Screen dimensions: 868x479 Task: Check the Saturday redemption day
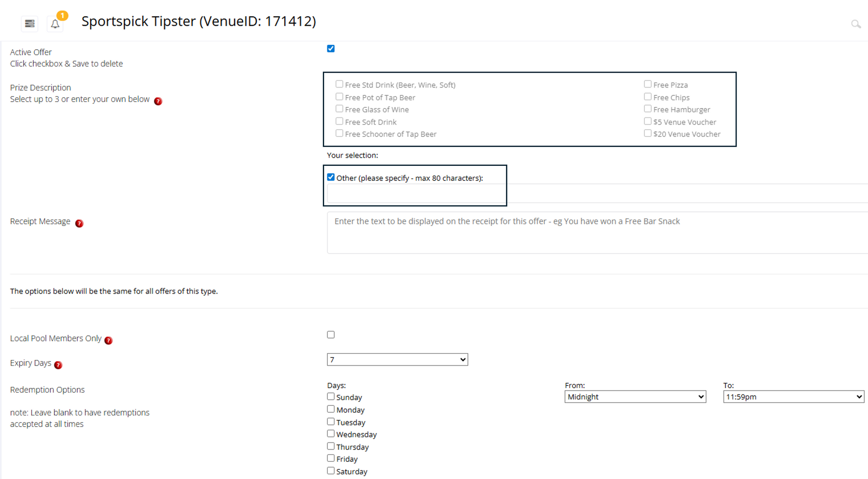331,471
